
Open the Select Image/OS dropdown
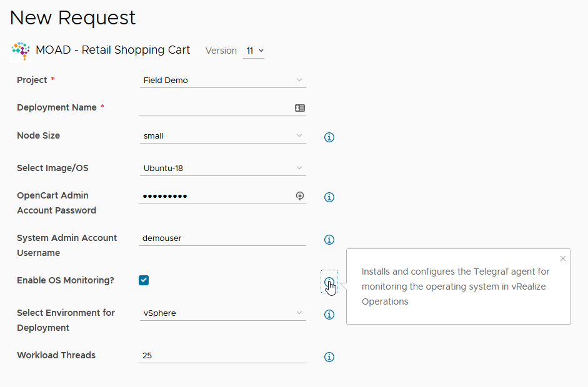click(x=222, y=168)
